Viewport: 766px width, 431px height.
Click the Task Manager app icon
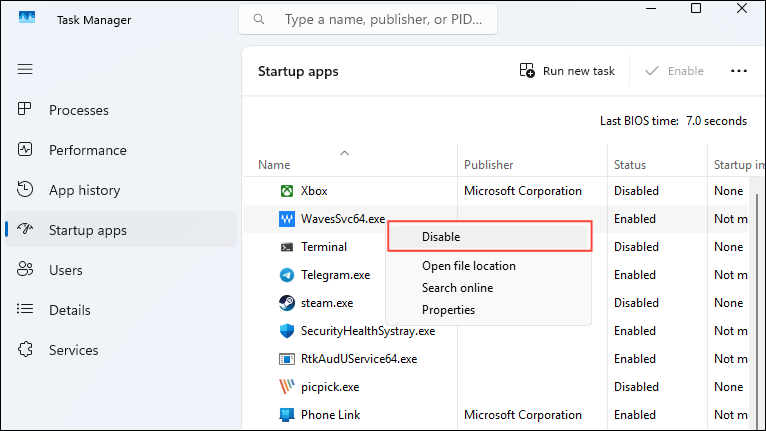(x=27, y=18)
